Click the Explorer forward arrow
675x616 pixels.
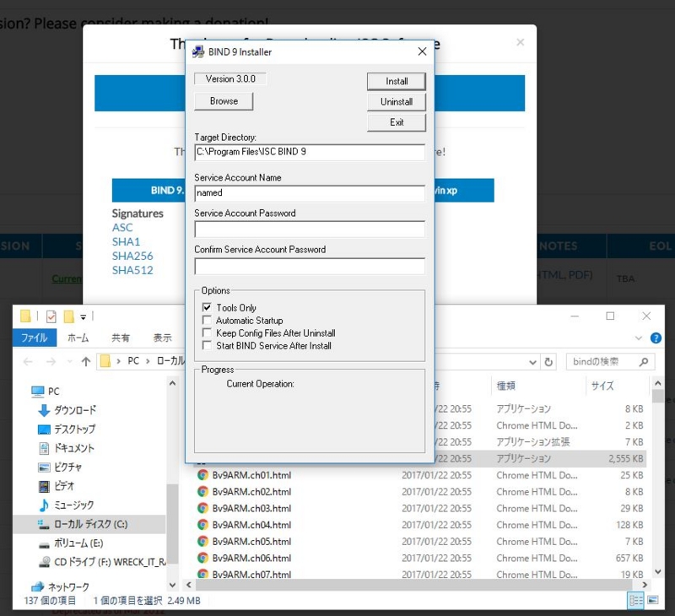click(x=51, y=362)
